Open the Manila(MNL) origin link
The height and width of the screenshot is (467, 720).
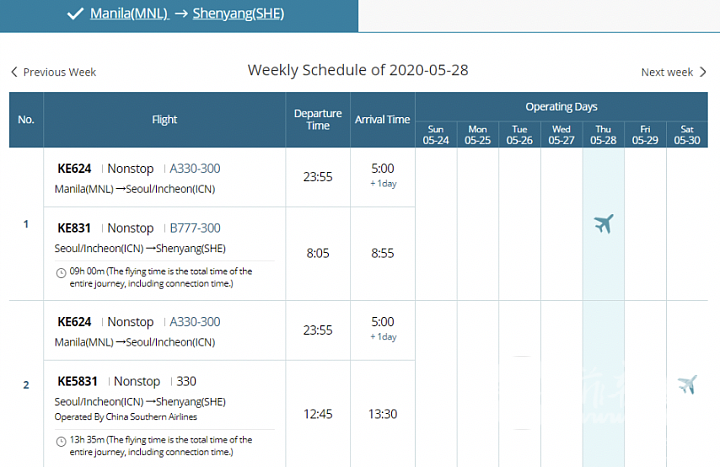129,14
